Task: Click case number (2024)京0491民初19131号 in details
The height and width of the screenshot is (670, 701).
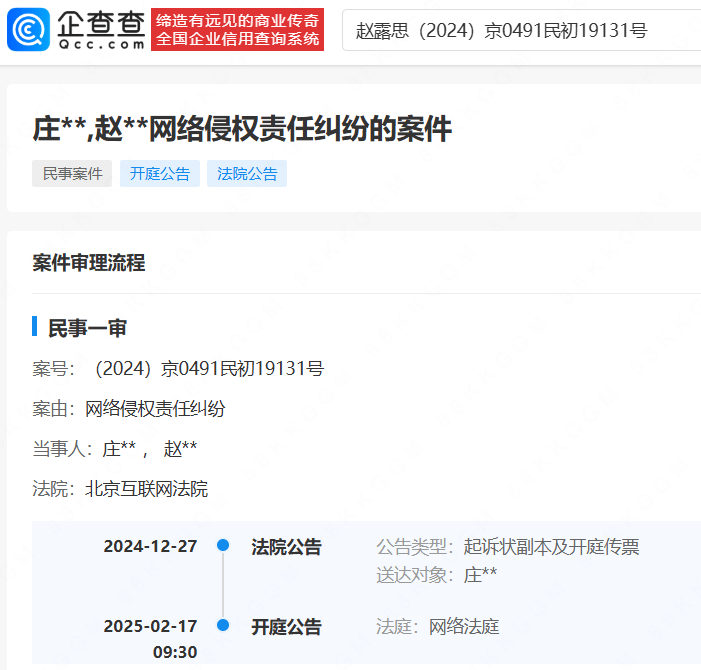Action: coord(209,369)
